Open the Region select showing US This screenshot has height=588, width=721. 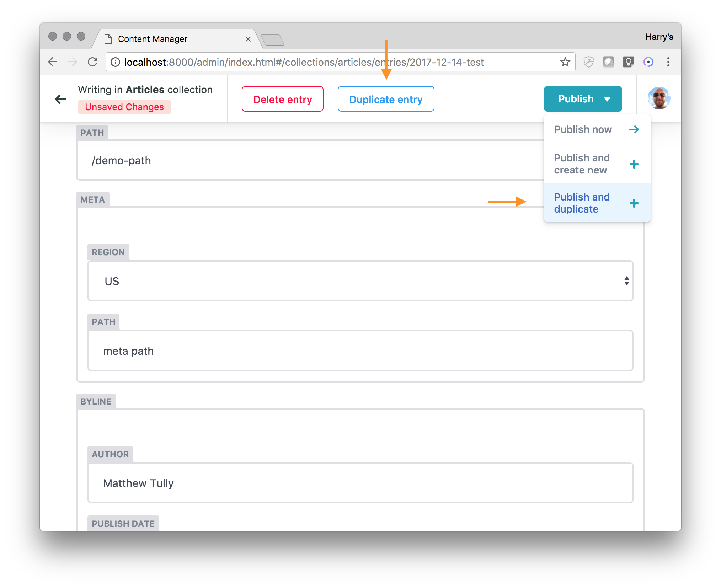coord(360,281)
